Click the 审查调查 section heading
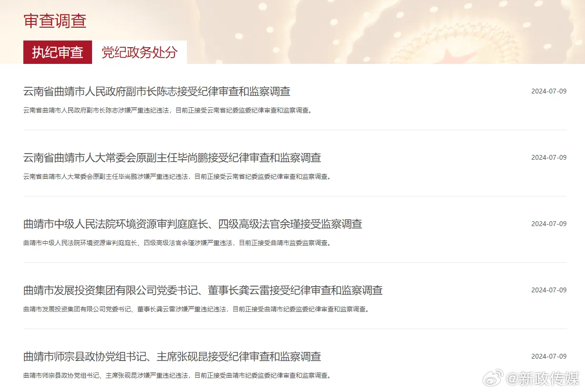The height and width of the screenshot is (392, 585). [55, 21]
